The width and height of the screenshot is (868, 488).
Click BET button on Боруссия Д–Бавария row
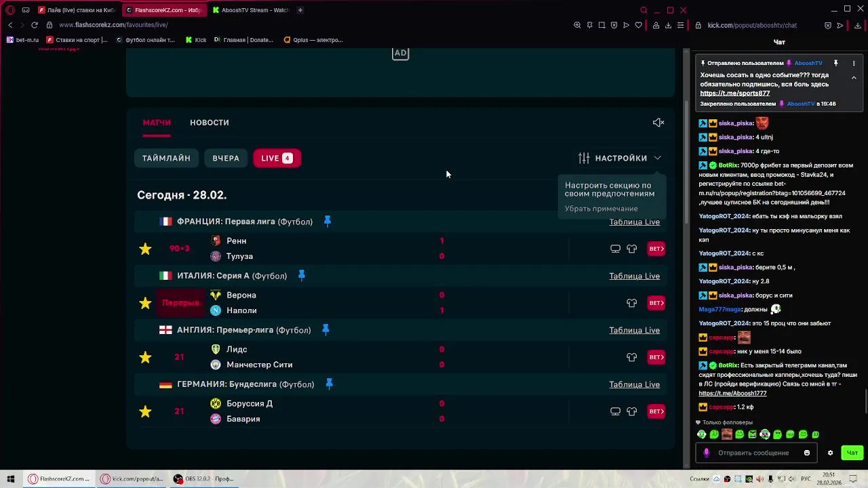coord(656,411)
